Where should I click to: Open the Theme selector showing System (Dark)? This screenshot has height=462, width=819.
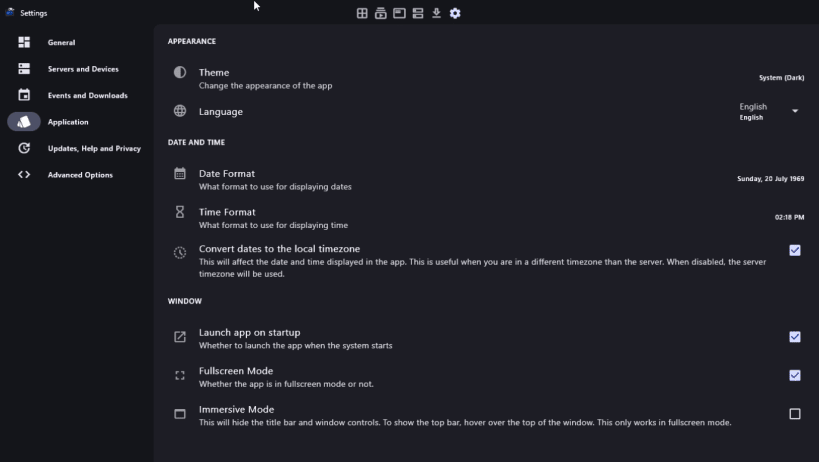click(x=781, y=78)
